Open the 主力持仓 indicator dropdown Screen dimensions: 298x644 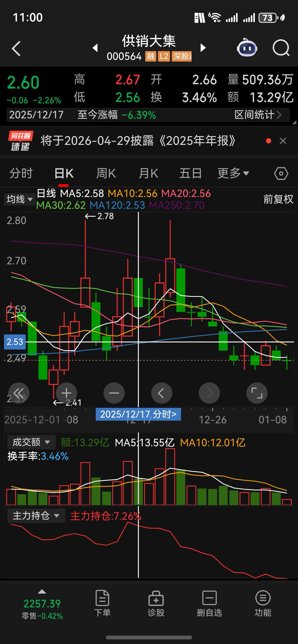(36, 515)
